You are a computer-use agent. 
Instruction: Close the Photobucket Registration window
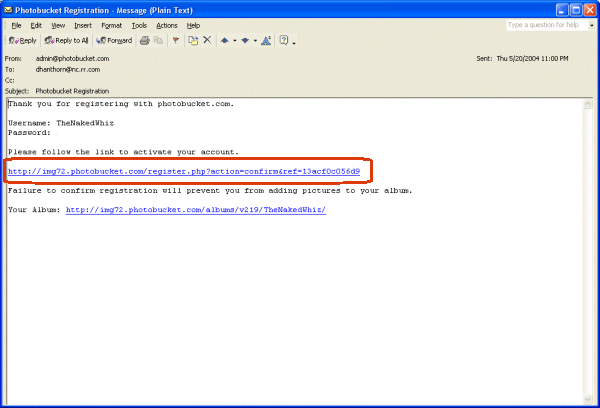(590, 10)
